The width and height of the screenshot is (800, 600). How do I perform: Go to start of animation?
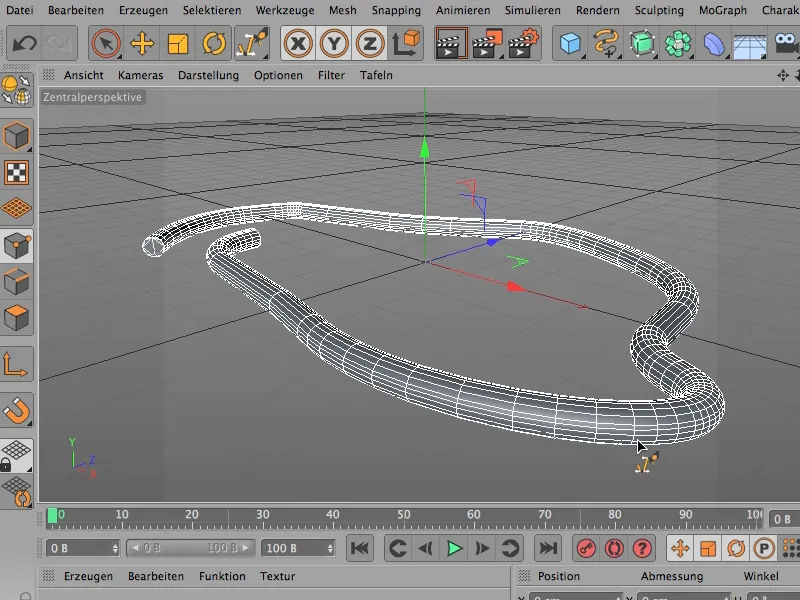(360, 548)
